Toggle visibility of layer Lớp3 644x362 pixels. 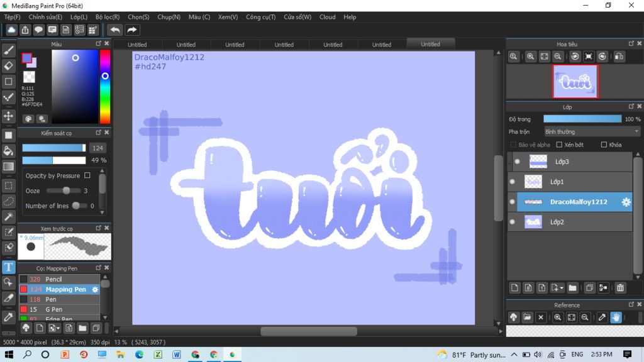pyautogui.click(x=517, y=162)
